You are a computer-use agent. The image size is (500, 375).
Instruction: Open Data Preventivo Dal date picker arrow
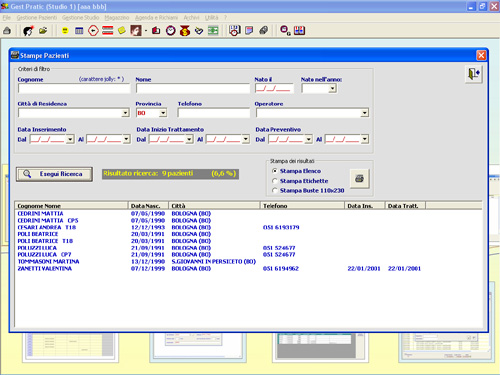[x=308, y=139]
